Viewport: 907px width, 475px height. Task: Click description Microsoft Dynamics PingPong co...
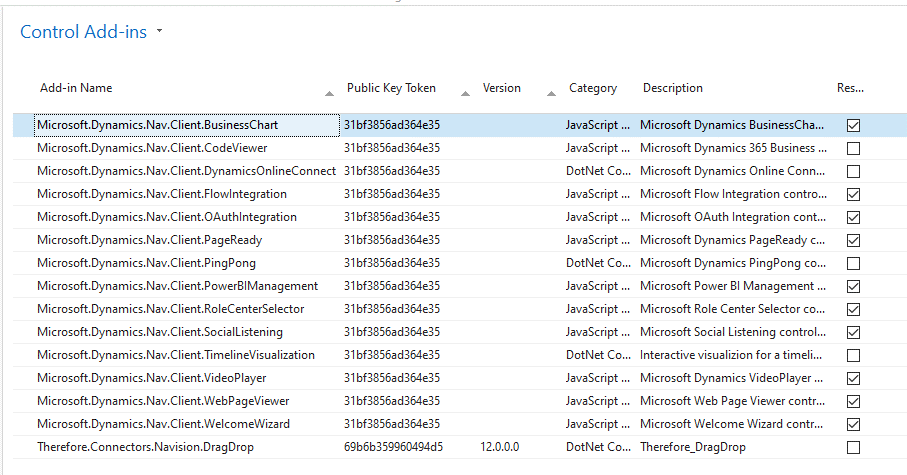point(733,263)
